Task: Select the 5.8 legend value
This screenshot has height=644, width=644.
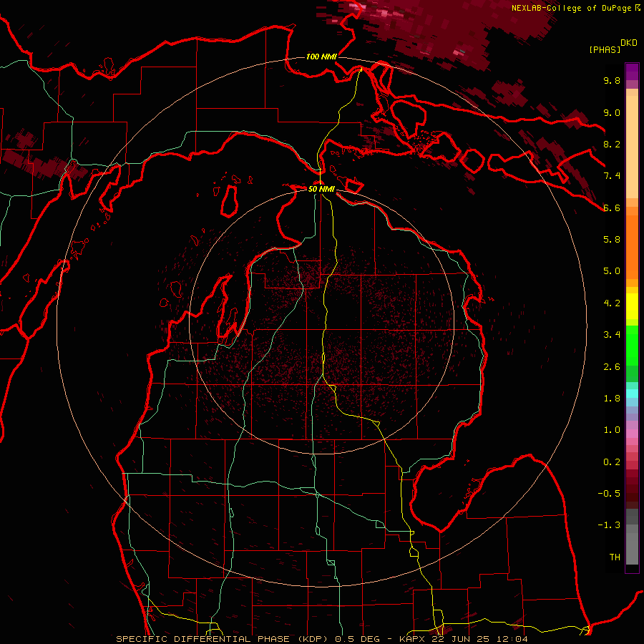Action: [x=612, y=240]
